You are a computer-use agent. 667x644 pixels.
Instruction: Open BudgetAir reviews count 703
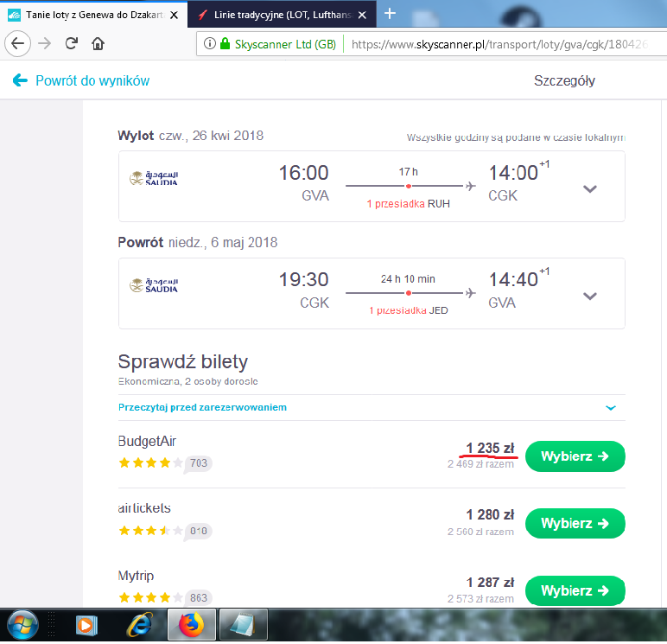coord(198,463)
